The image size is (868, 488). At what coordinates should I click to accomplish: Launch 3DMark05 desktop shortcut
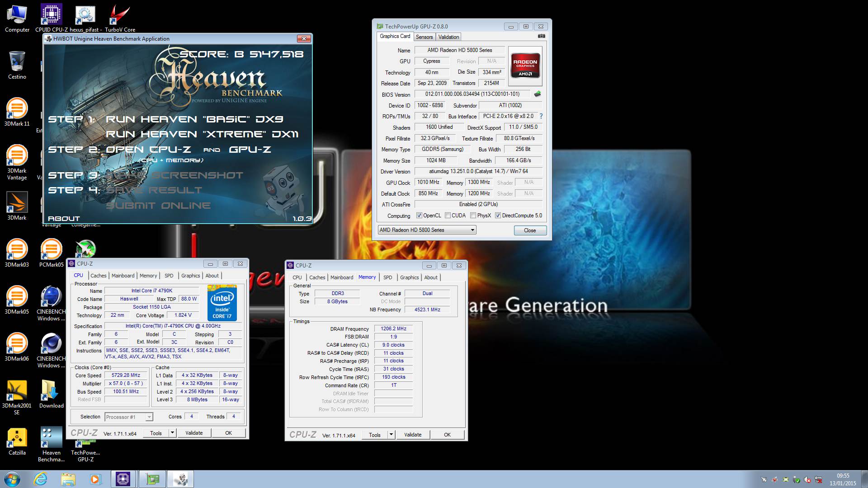pos(17,300)
